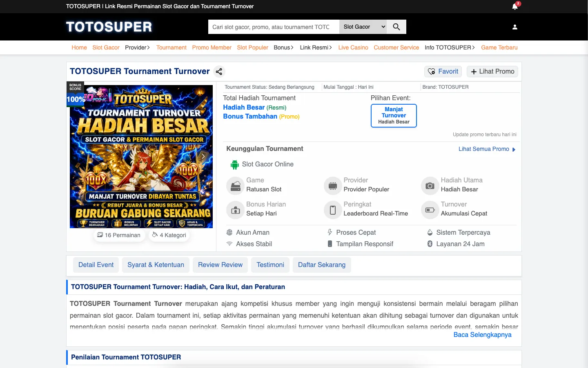Switch to the Syarat & Ketentuan tab
The height and width of the screenshot is (368, 588).
point(156,265)
